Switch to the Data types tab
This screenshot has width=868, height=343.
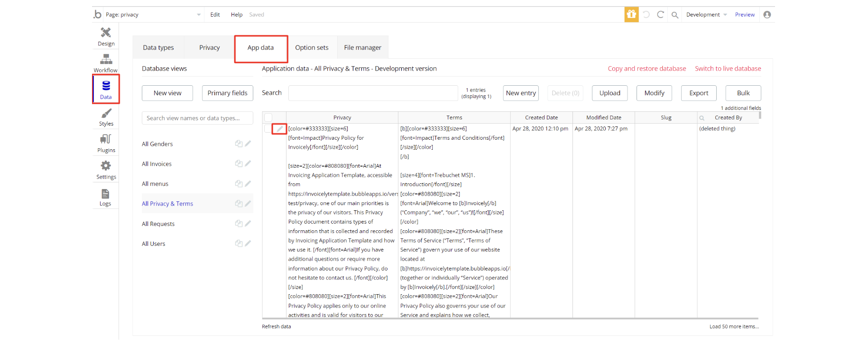tap(158, 47)
